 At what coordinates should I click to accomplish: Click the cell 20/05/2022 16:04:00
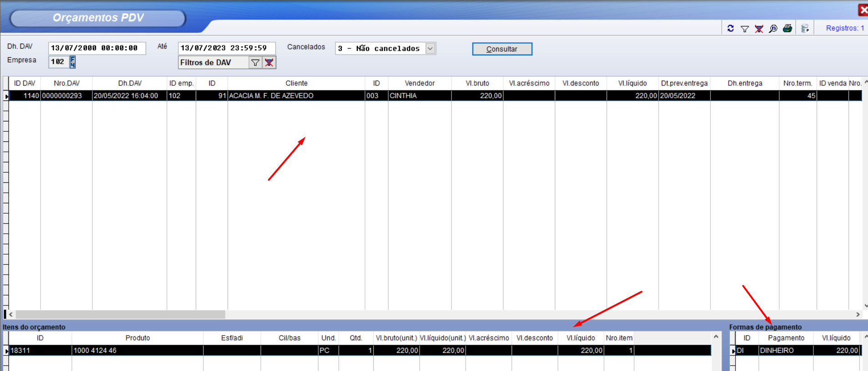click(130, 96)
